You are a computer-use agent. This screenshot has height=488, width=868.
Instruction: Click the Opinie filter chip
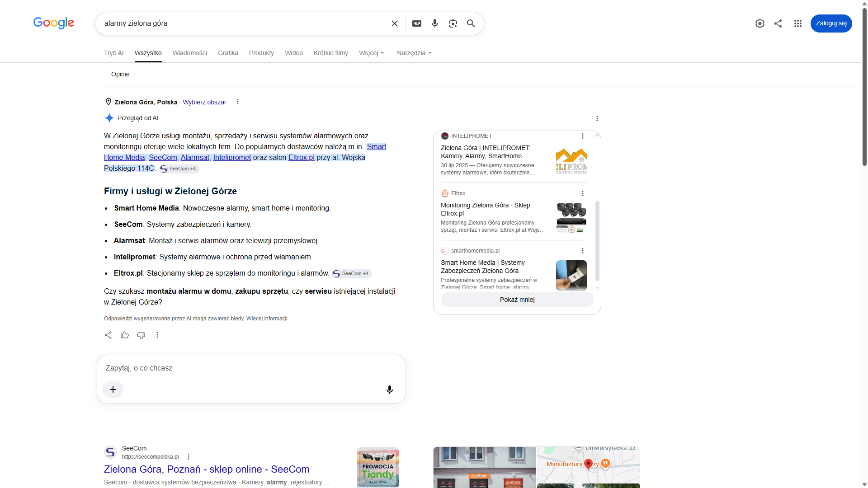[120, 74]
